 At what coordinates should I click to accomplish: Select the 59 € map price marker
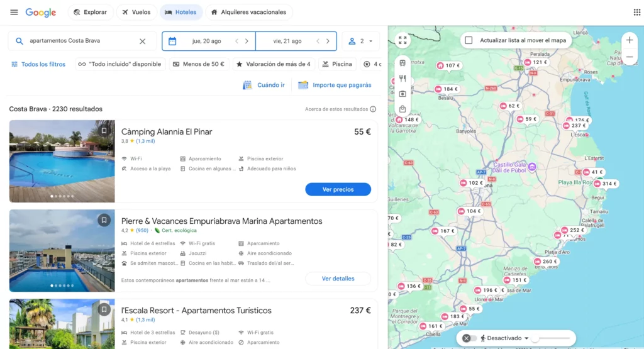(528, 119)
